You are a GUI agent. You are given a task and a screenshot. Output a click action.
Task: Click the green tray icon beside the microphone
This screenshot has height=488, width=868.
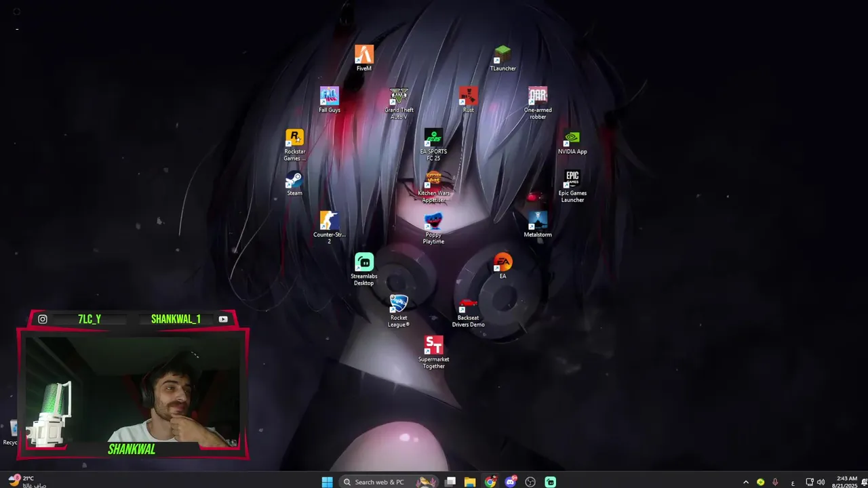click(x=760, y=482)
